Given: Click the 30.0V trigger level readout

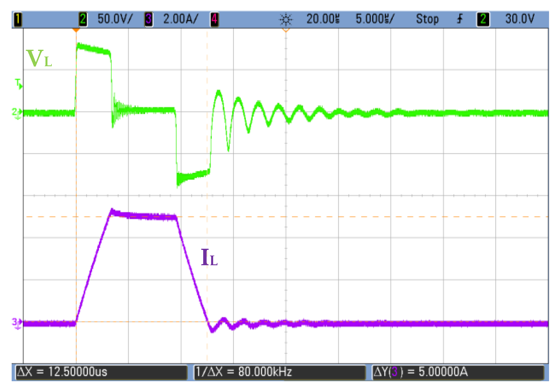Looking at the screenshot, I should click(519, 19).
